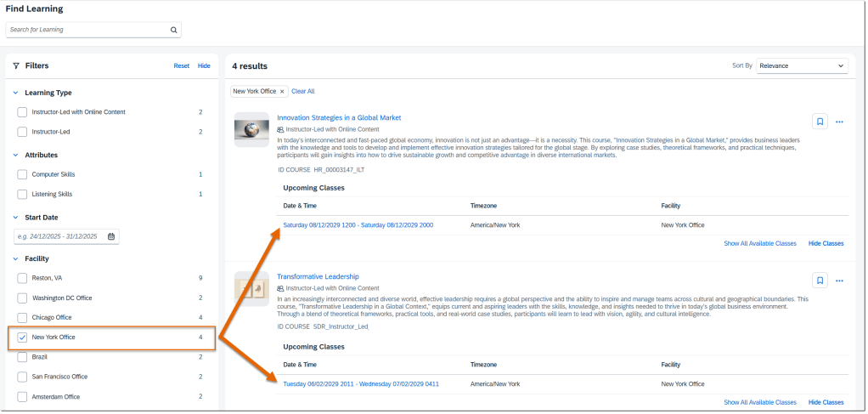868x414 pixels.
Task: Open more options for Innovation Strategies course
Action: click(x=839, y=122)
